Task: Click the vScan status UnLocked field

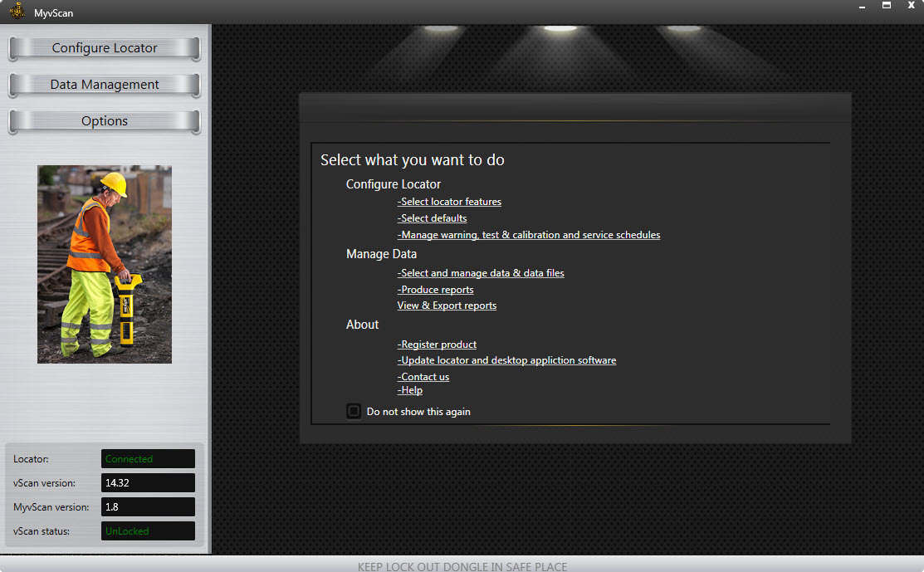Action: tap(148, 531)
